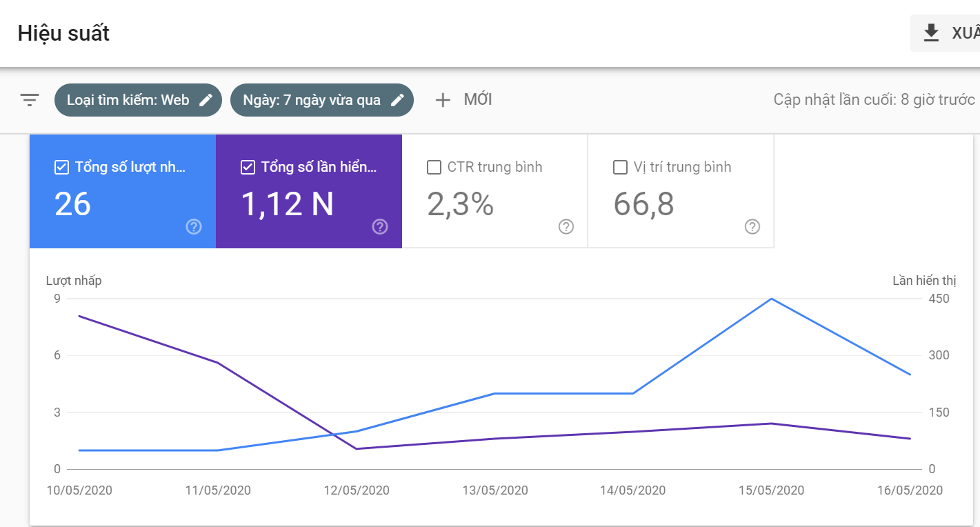Enable Vị trí trung bình checkbox
980x527 pixels.
click(x=620, y=168)
